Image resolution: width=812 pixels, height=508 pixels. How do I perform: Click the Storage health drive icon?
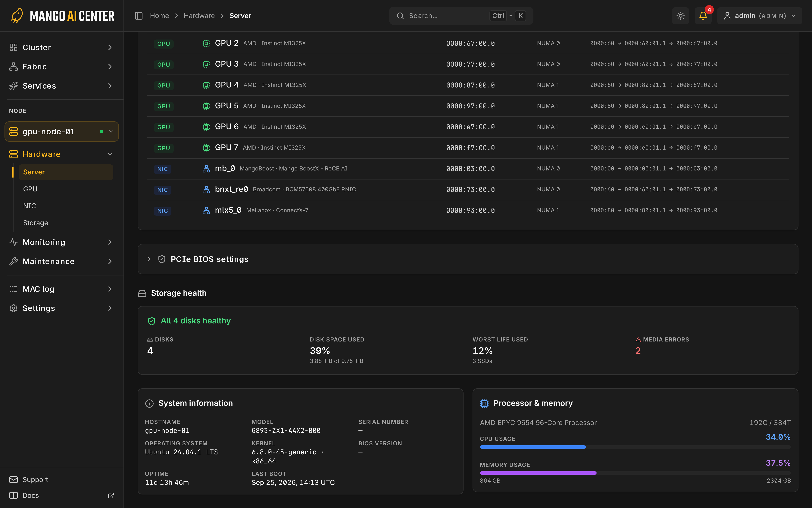142,294
